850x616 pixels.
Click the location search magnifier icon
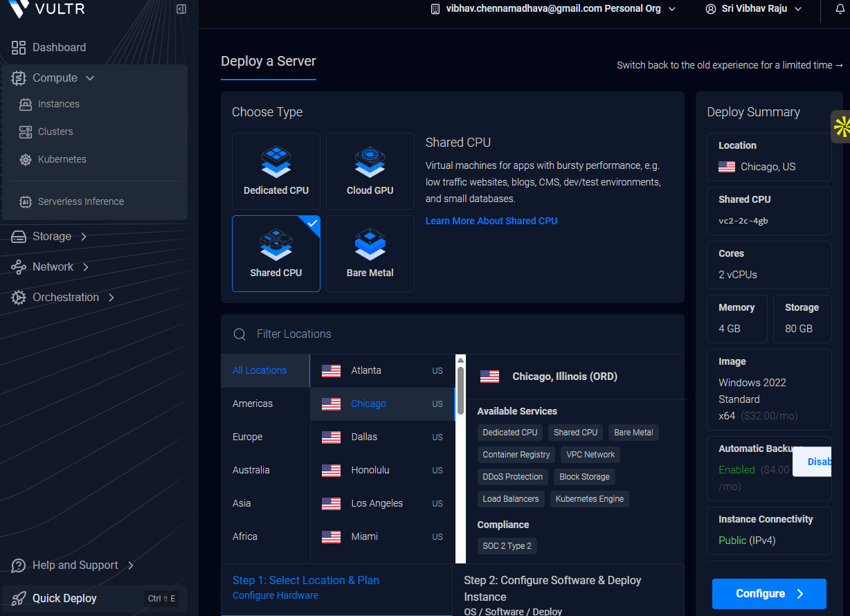[239, 334]
